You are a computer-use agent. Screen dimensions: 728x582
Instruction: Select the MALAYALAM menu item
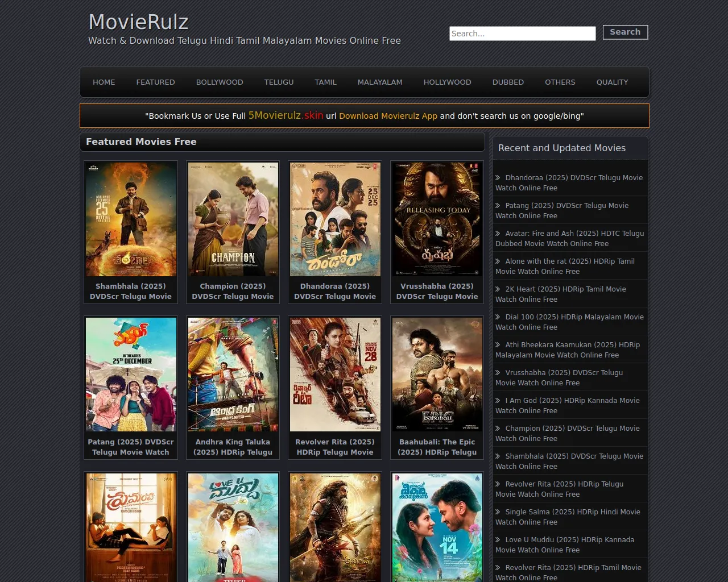pyautogui.click(x=380, y=82)
